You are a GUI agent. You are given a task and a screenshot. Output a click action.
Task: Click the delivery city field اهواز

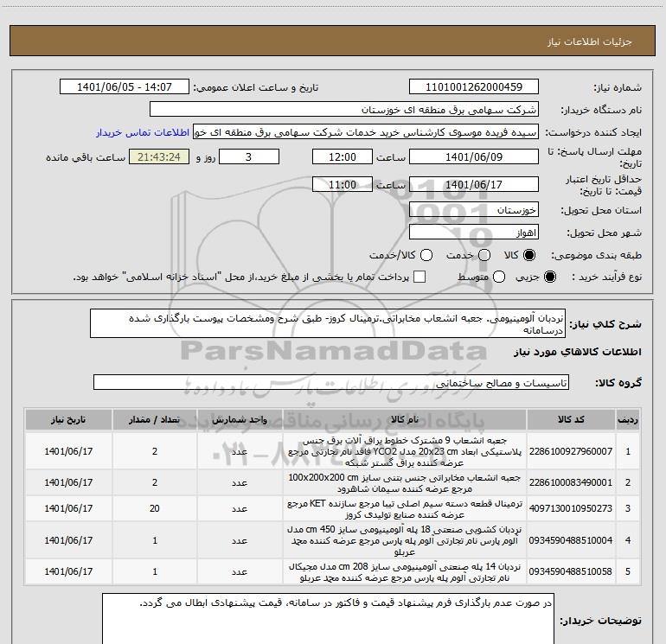473,233
